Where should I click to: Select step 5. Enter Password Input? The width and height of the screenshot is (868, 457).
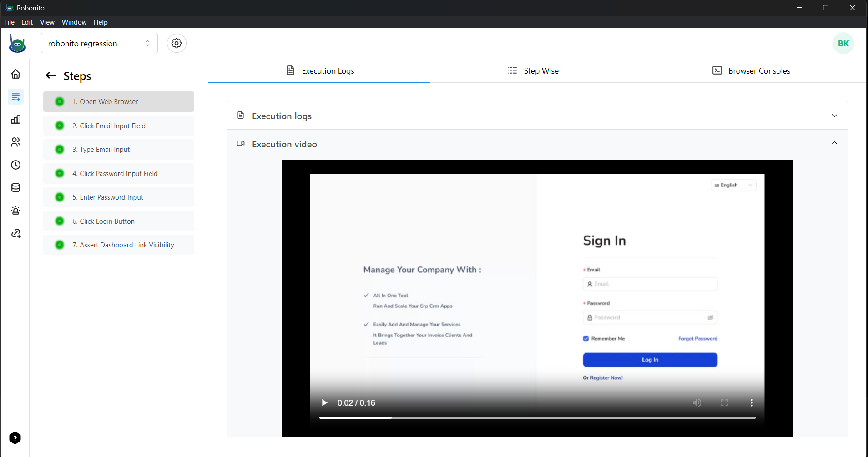coord(119,197)
